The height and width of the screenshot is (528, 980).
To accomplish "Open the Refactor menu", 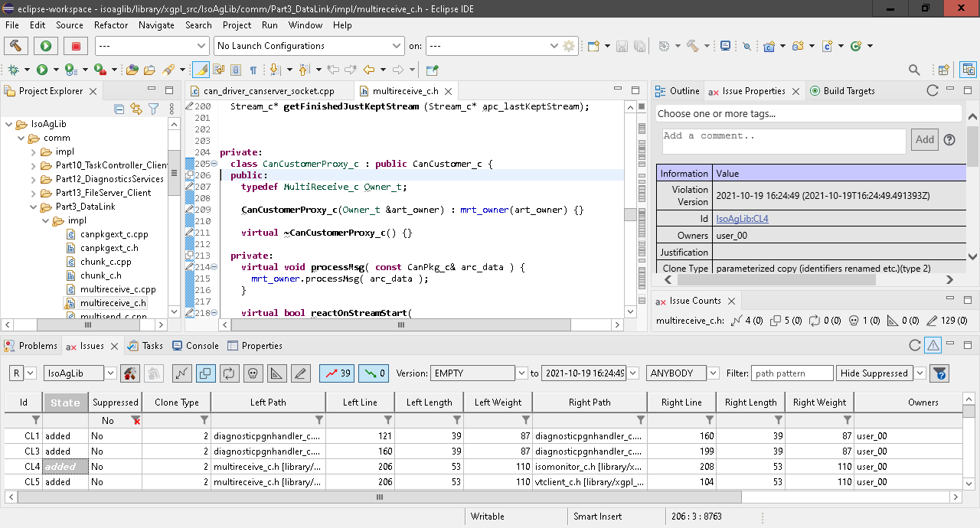I will click(x=111, y=24).
